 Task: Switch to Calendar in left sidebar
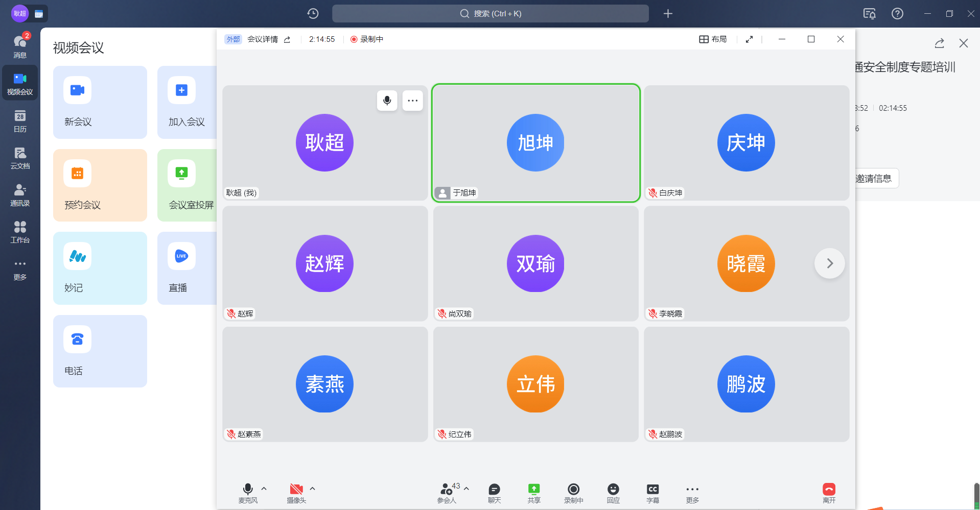coord(20,121)
